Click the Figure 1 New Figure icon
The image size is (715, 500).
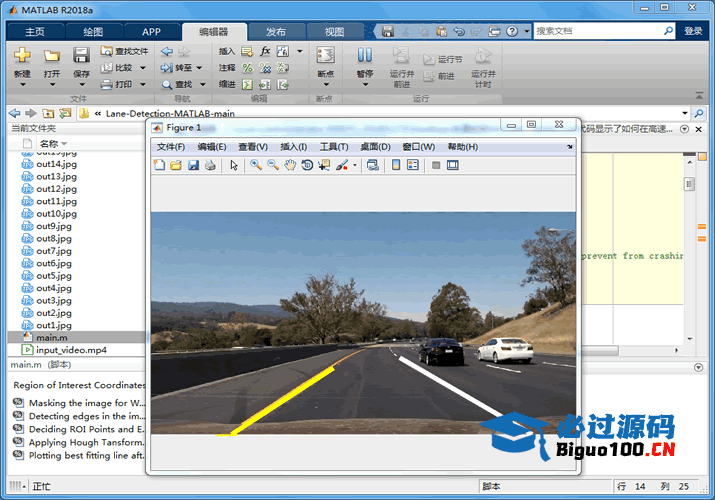159,165
